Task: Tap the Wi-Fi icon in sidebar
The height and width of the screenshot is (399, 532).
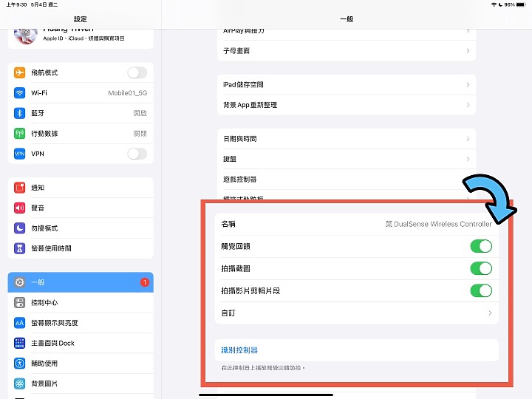Action: pyautogui.click(x=20, y=93)
